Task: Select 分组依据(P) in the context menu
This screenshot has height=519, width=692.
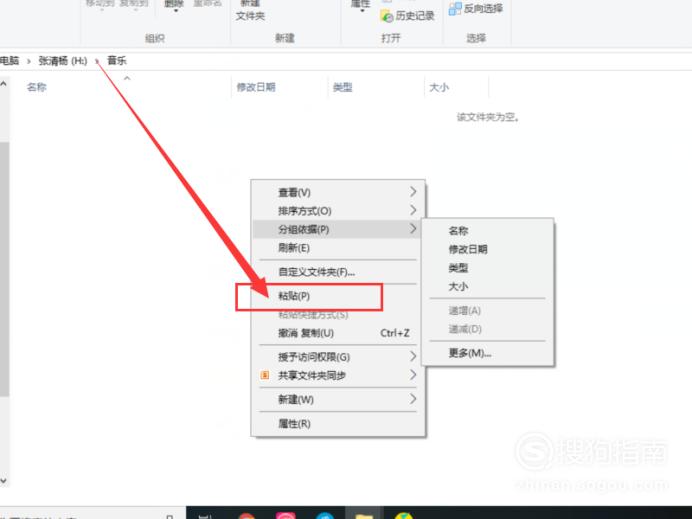Action: click(338, 229)
